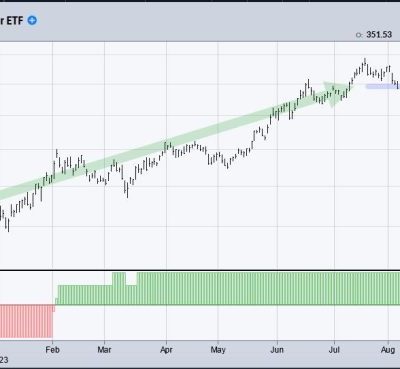Click the green indicator bars below June

pos(277,288)
